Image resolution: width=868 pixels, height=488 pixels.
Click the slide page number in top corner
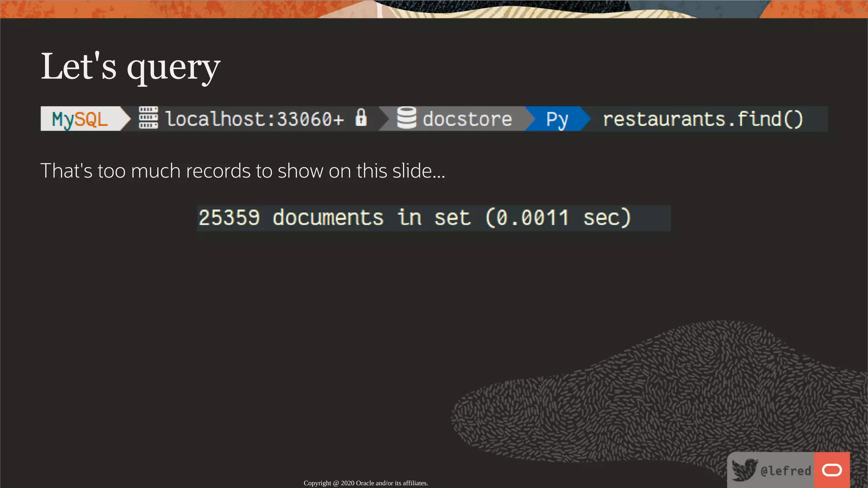(x=852, y=9)
